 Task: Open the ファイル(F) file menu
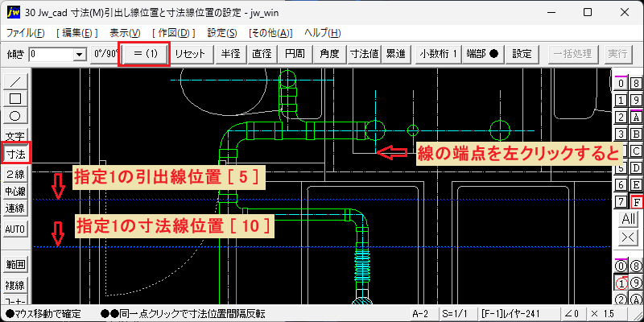coord(26,33)
